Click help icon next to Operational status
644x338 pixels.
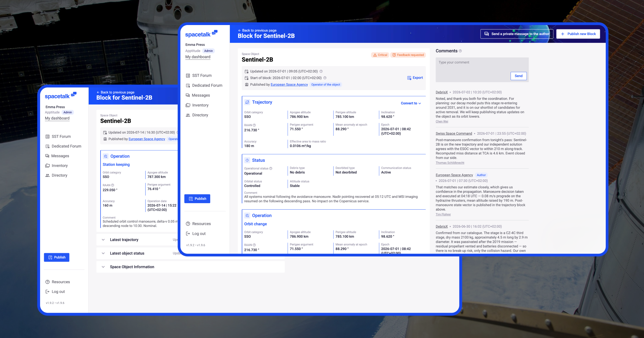click(271, 168)
